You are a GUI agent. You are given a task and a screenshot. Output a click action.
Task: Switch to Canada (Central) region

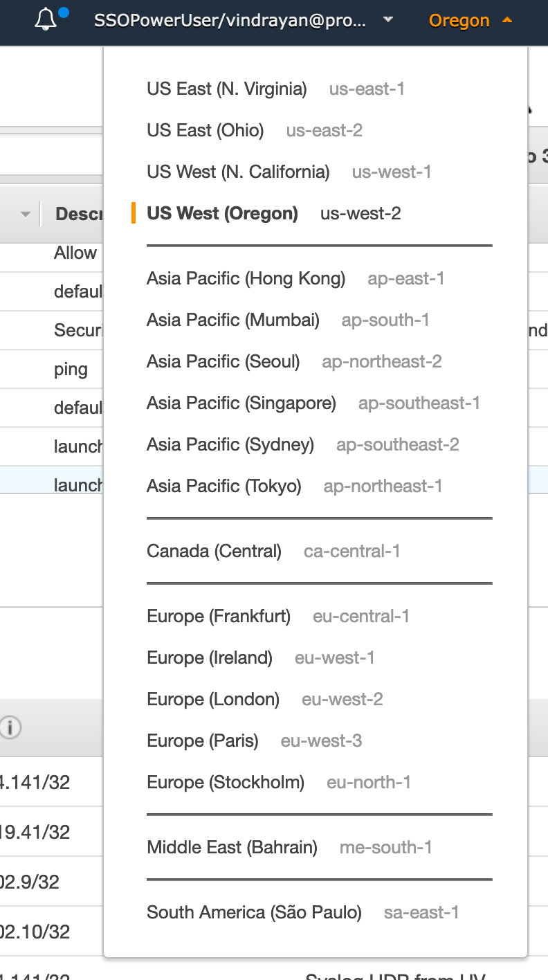pos(214,552)
